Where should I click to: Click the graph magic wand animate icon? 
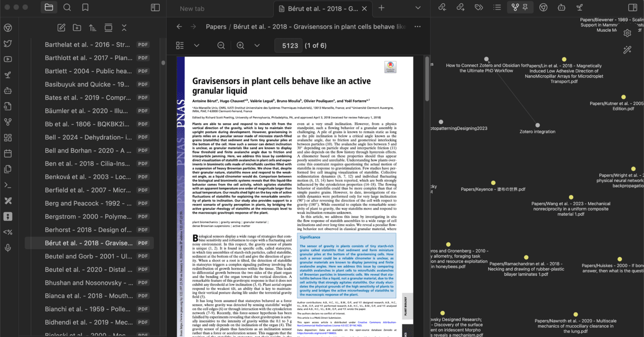click(x=627, y=49)
